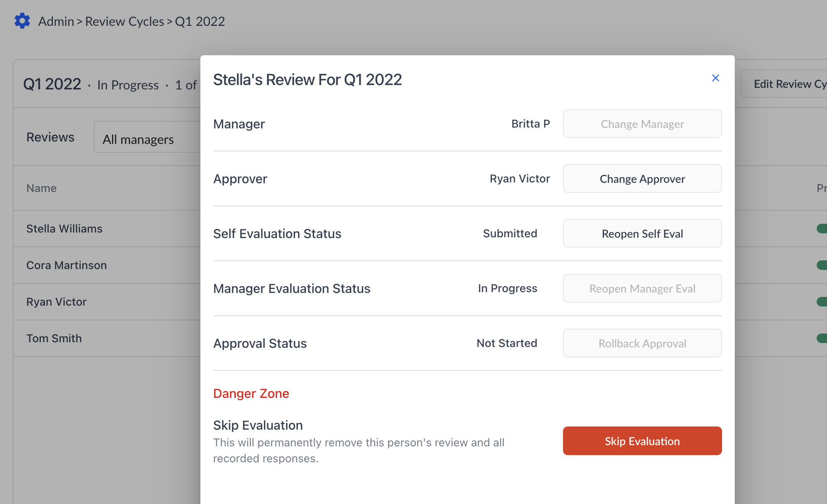Select Cora Martinson in the list
Viewport: 827px width, 504px height.
pos(66,265)
